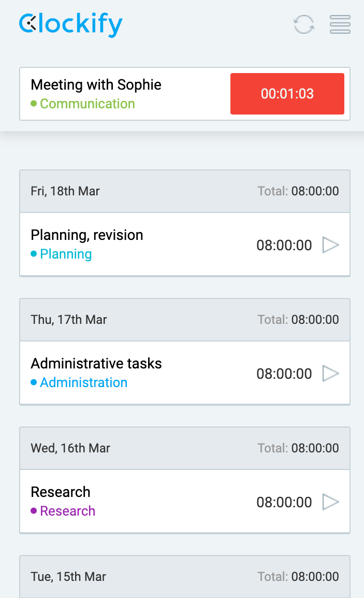
Task: Open the Administrative tasks time entry
Action: pyautogui.click(x=96, y=363)
